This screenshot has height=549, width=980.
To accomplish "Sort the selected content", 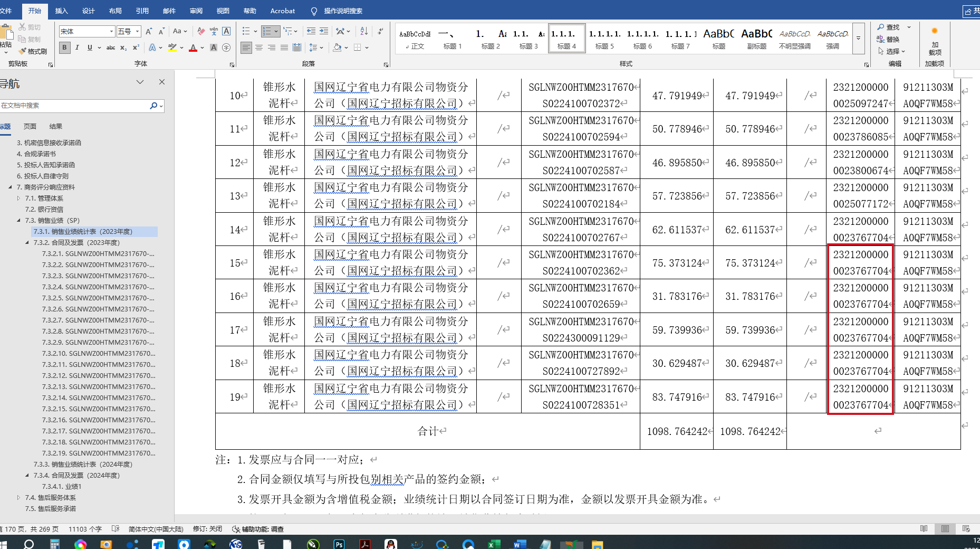I will (364, 32).
